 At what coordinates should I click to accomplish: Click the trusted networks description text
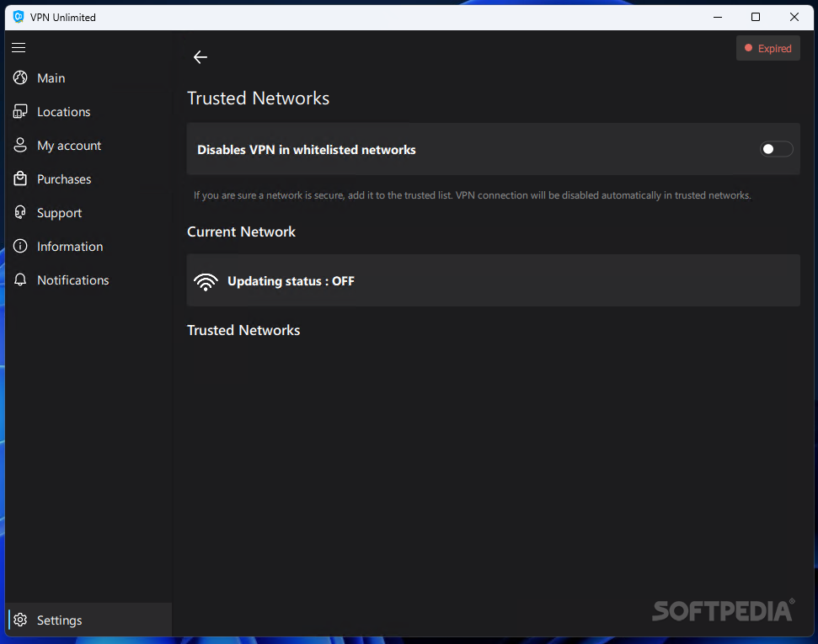[x=472, y=195]
